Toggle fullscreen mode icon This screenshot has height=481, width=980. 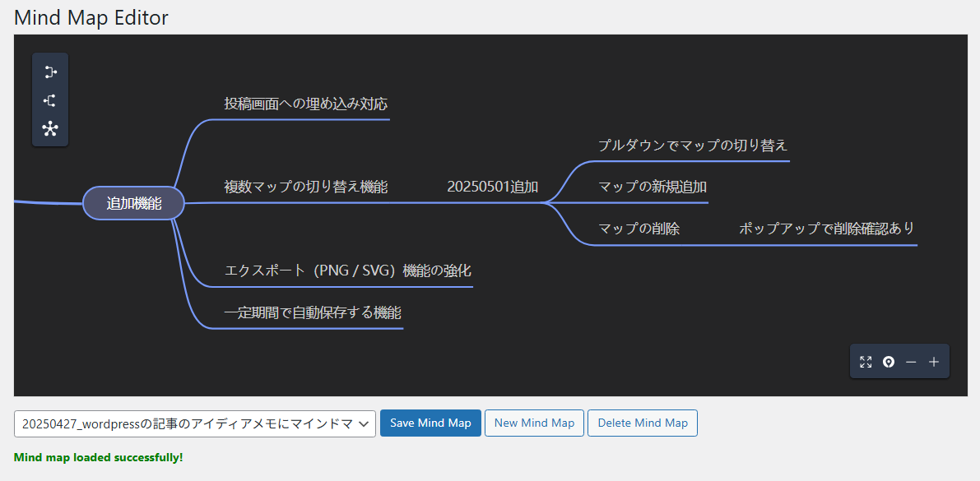pyautogui.click(x=866, y=362)
